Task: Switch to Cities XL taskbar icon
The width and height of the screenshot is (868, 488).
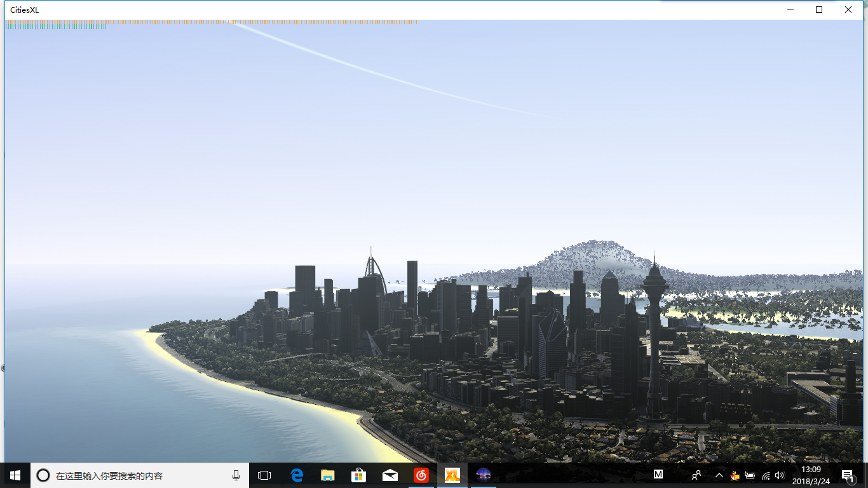Action: click(452, 475)
